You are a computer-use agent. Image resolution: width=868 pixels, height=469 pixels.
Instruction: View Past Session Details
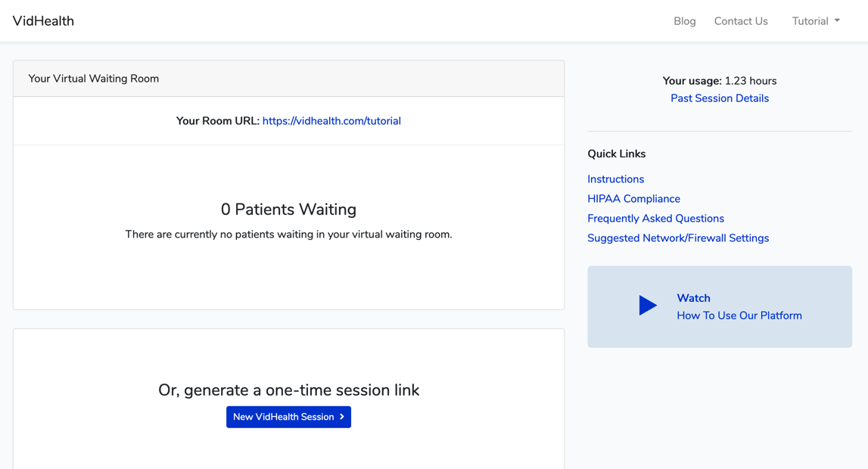(720, 98)
